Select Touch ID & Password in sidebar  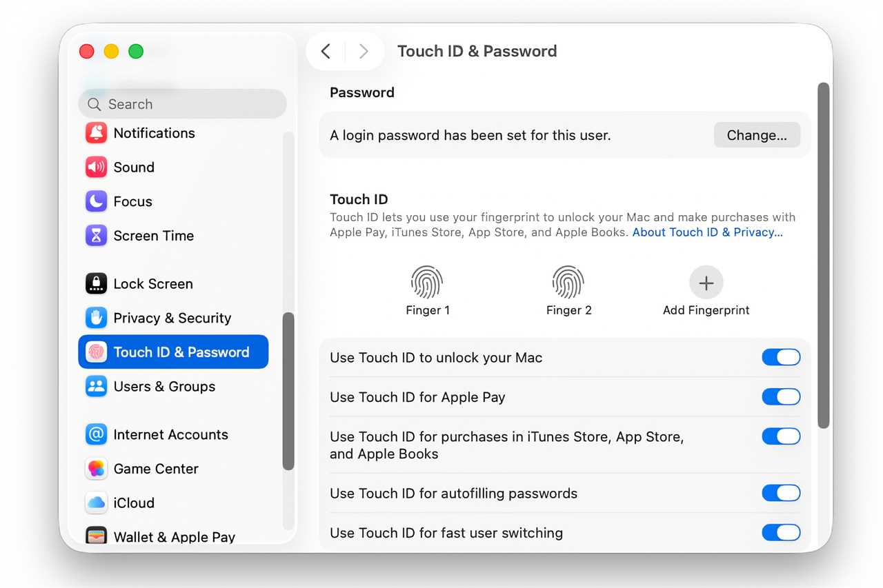tap(181, 352)
